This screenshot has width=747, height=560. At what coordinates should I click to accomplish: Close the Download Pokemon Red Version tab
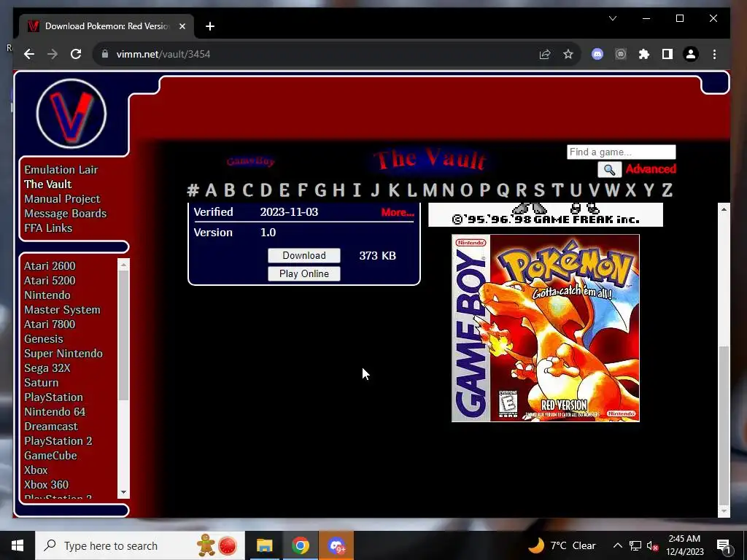coord(182,26)
